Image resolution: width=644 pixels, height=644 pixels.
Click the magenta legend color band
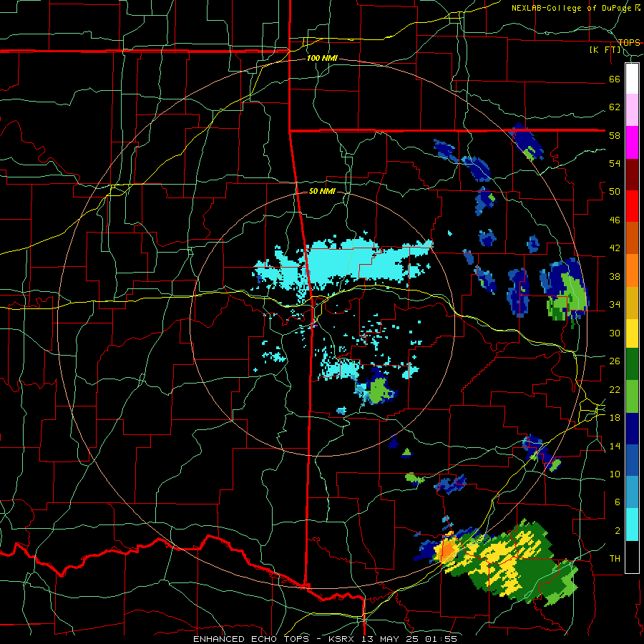[632, 142]
